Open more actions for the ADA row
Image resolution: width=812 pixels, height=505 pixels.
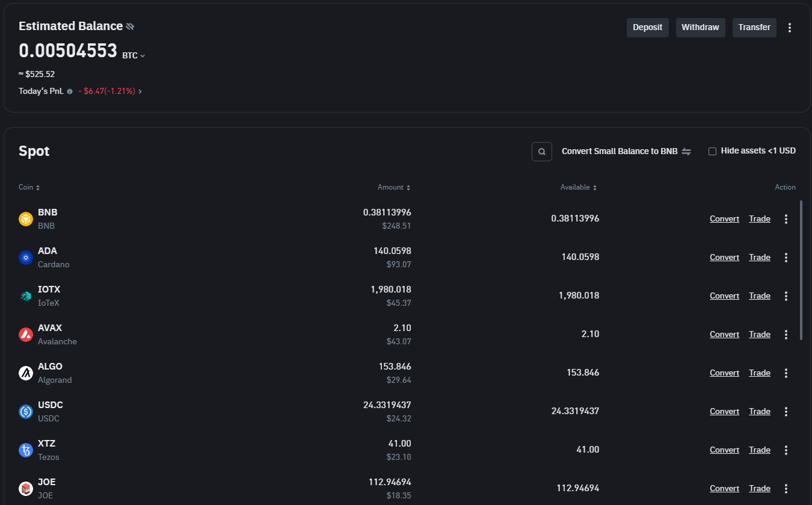point(786,258)
